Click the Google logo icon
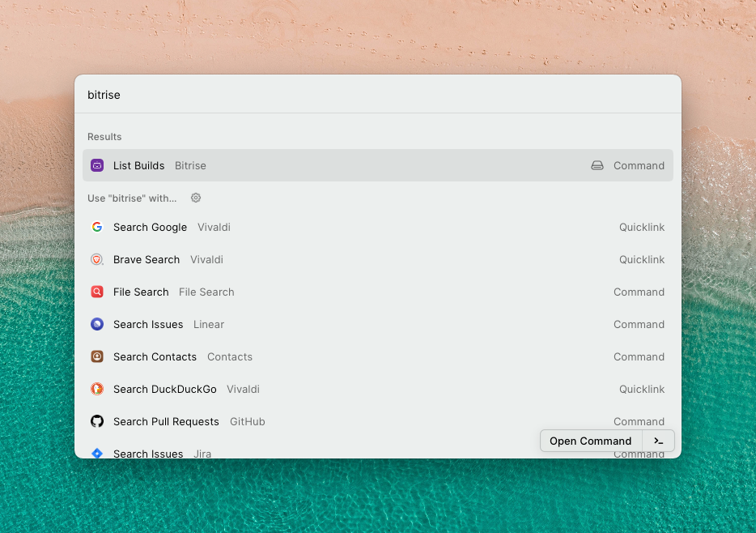 97,227
